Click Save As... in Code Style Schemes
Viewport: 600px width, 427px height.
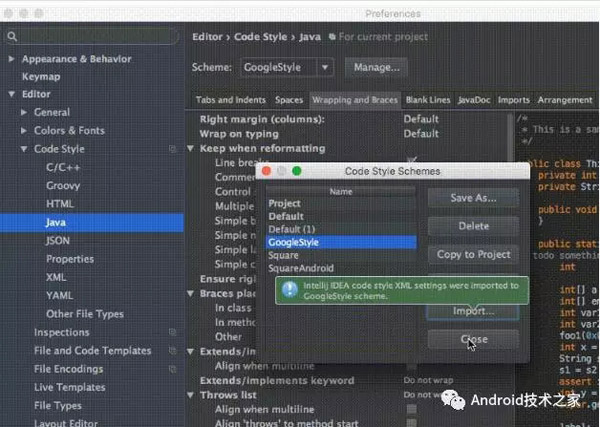point(473,198)
